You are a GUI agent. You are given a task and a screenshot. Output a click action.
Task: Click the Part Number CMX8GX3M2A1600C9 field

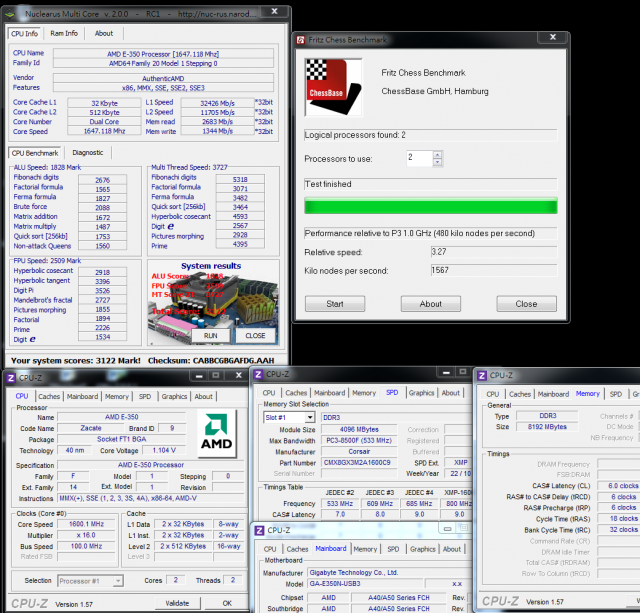pyautogui.click(x=359, y=462)
